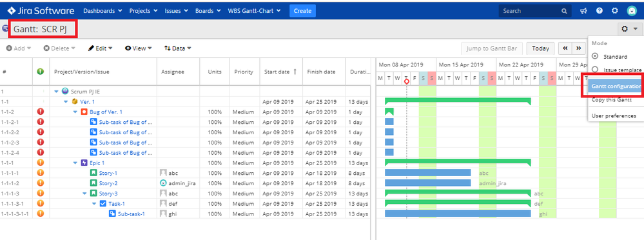Choose Gantt configuration from settings menu
This screenshot has height=240, width=644.
point(616,86)
